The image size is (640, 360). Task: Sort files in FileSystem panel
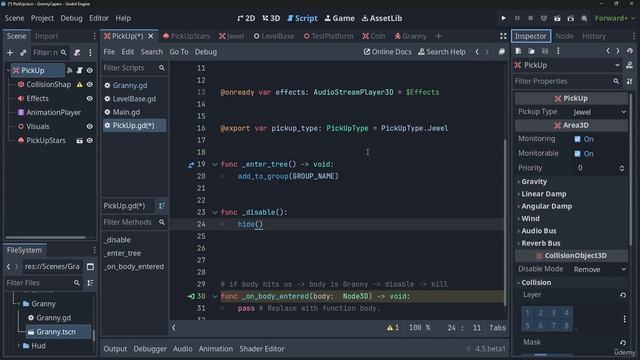[x=90, y=283]
